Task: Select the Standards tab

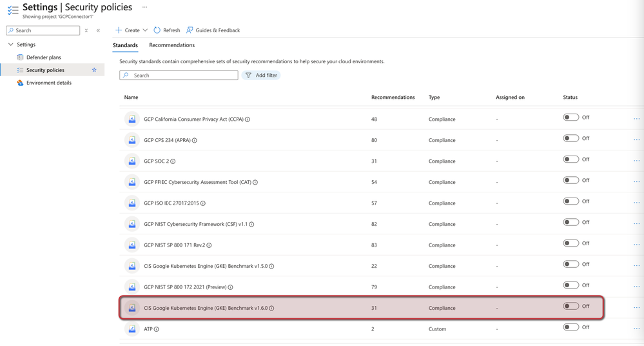Action: pyautogui.click(x=125, y=45)
